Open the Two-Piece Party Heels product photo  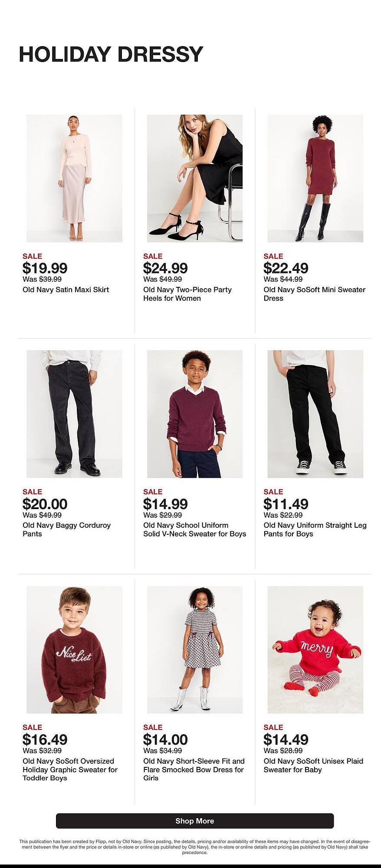point(195,178)
